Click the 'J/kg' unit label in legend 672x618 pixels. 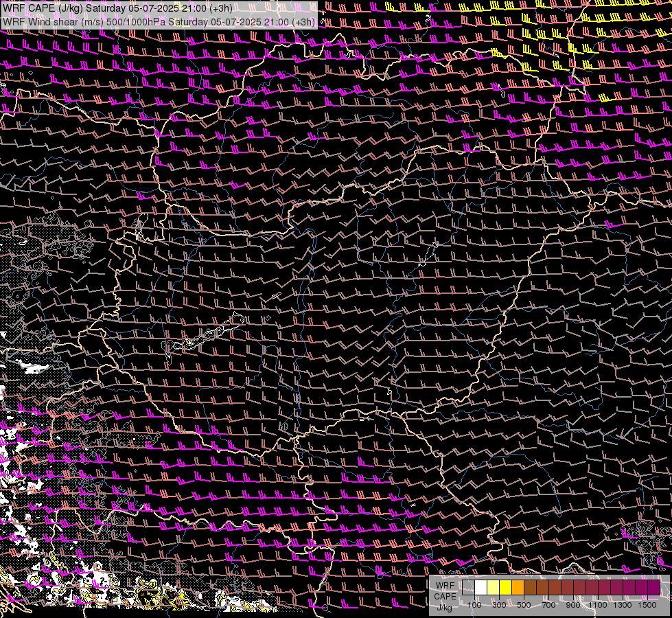445,608
